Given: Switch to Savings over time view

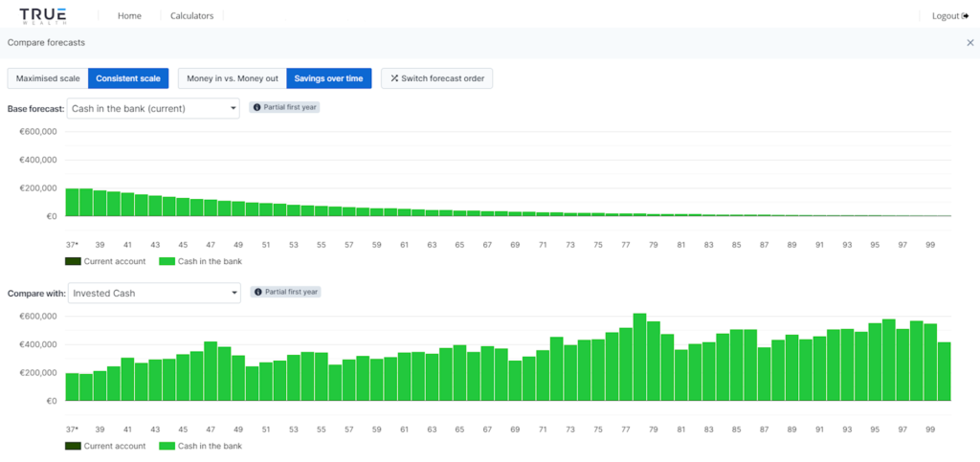Looking at the screenshot, I should click(x=329, y=78).
